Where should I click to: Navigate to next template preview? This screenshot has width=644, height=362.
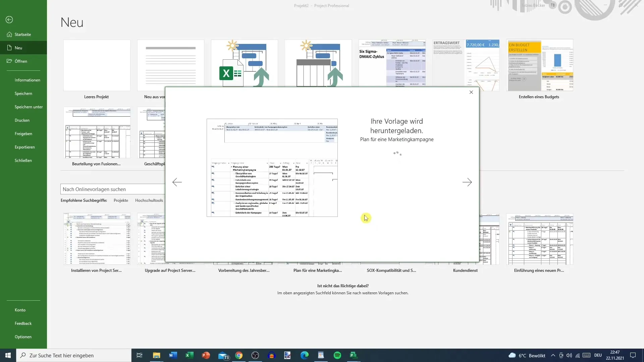coord(467,182)
